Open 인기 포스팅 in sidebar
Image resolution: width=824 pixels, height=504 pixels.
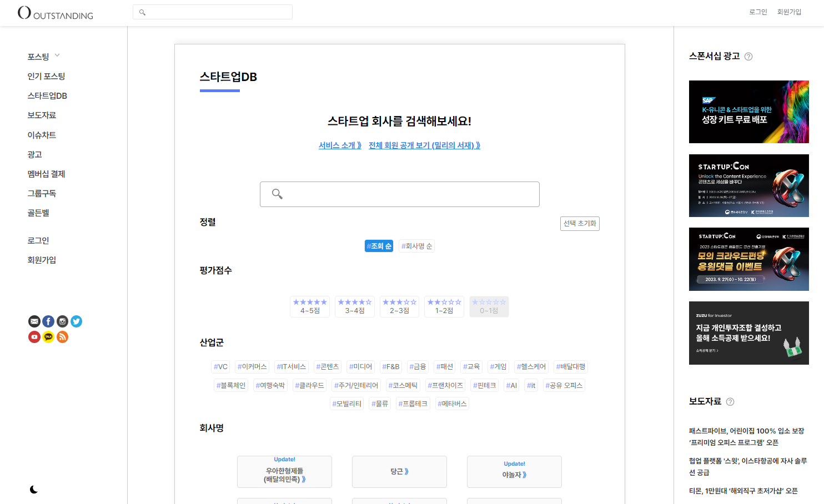click(x=47, y=77)
